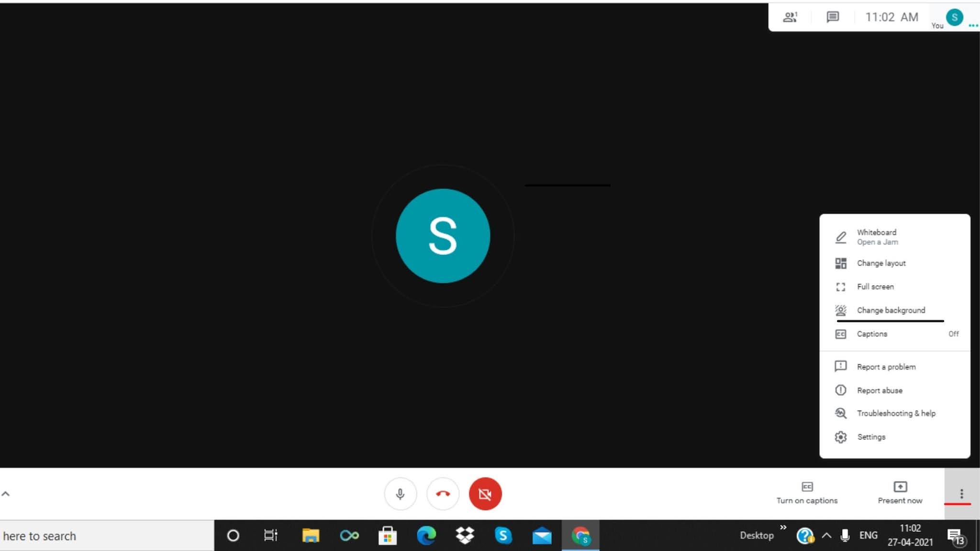Open the chat panel

click(832, 17)
